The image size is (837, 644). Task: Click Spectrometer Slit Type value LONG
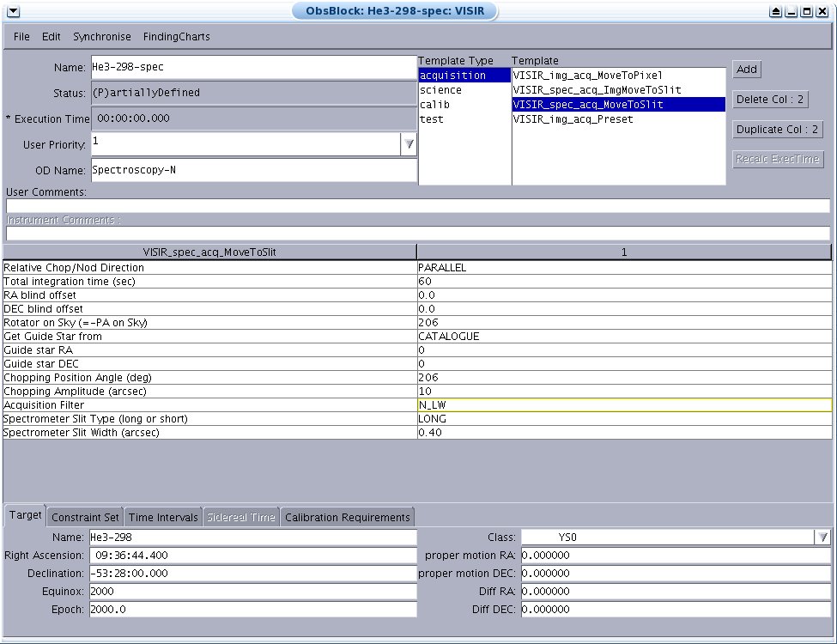[x=624, y=419]
